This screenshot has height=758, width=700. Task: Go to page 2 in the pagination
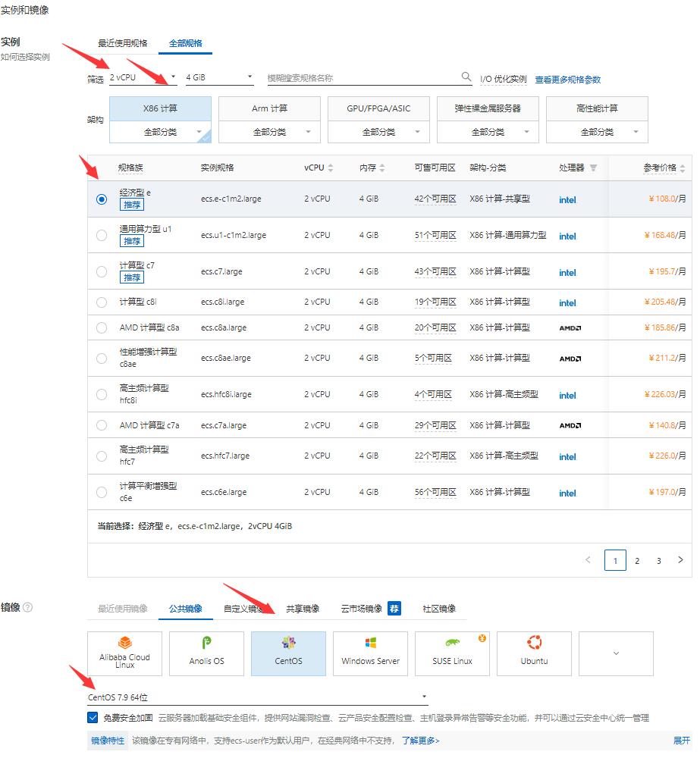[637, 560]
